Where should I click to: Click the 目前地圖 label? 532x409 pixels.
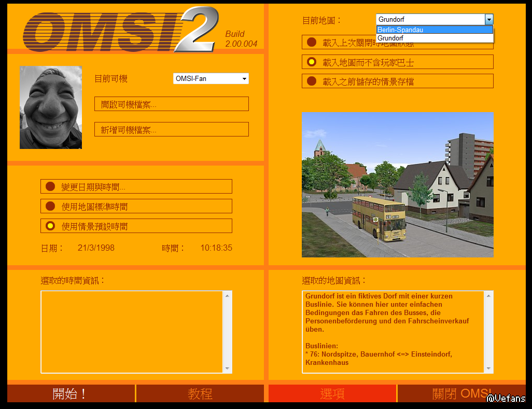point(321,20)
